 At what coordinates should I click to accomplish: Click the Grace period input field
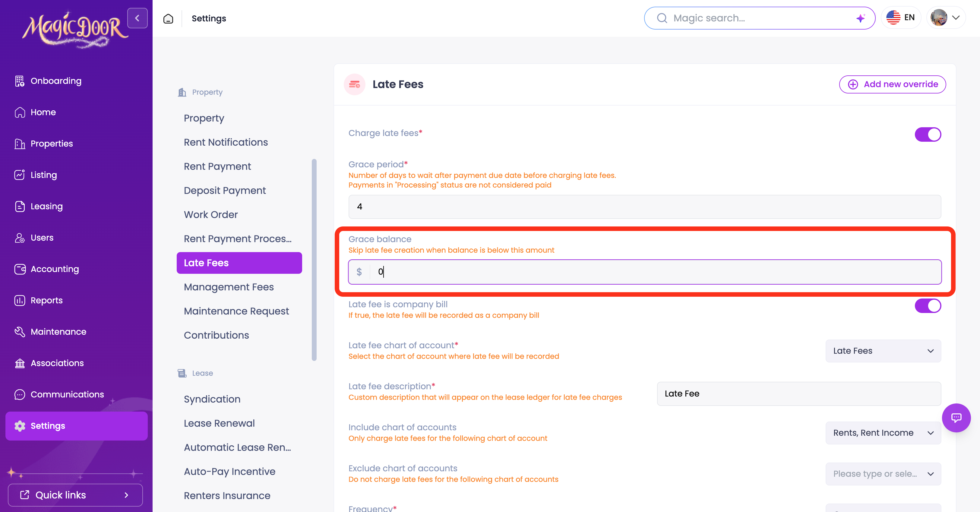click(644, 207)
